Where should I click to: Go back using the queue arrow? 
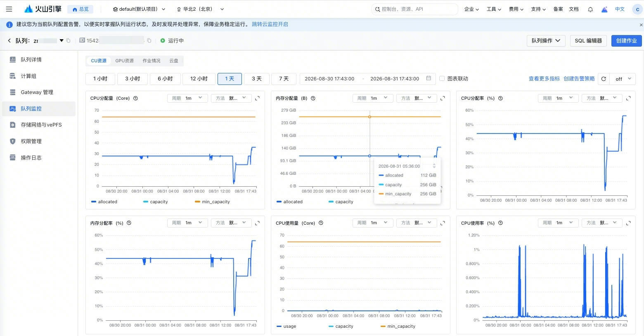tap(9, 41)
